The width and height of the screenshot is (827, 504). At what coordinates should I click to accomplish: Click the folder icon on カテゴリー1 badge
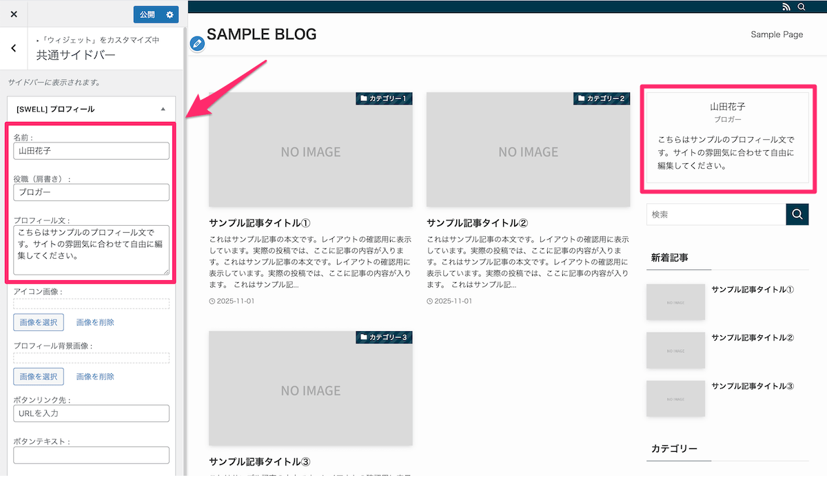click(364, 98)
